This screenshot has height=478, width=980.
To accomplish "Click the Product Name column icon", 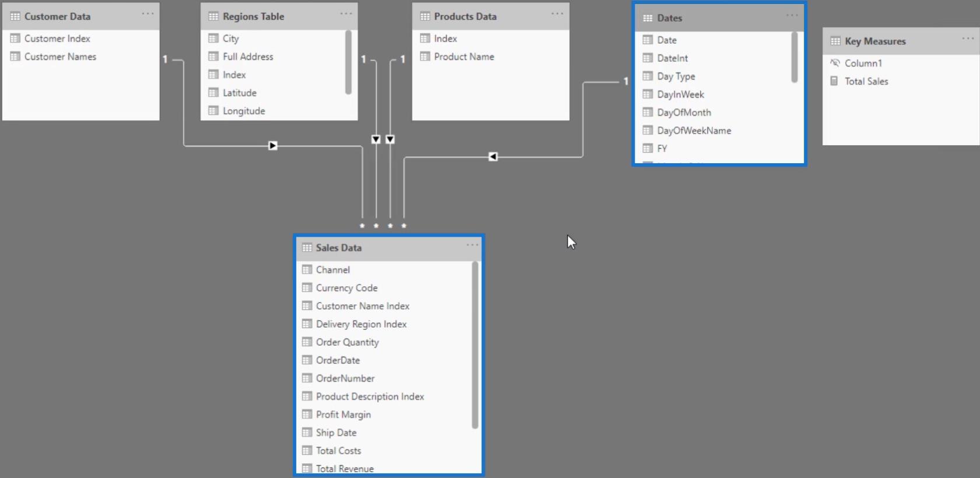I will (x=425, y=57).
